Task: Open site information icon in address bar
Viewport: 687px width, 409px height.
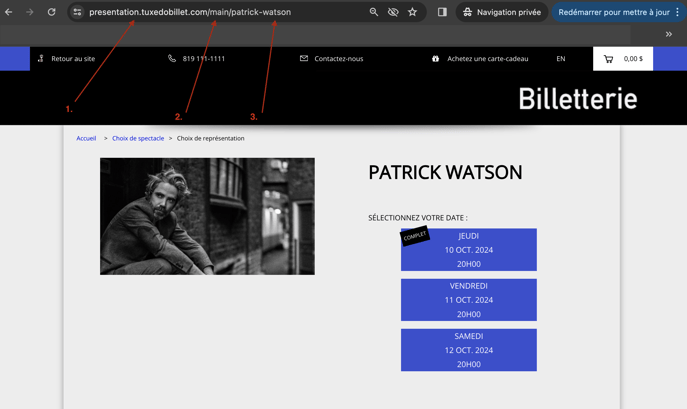Action: click(x=78, y=12)
